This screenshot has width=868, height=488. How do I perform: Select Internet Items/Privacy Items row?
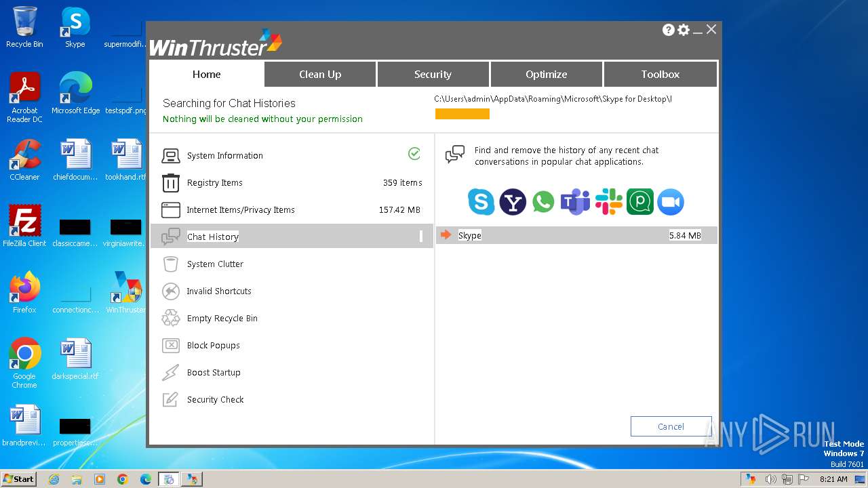click(292, 209)
